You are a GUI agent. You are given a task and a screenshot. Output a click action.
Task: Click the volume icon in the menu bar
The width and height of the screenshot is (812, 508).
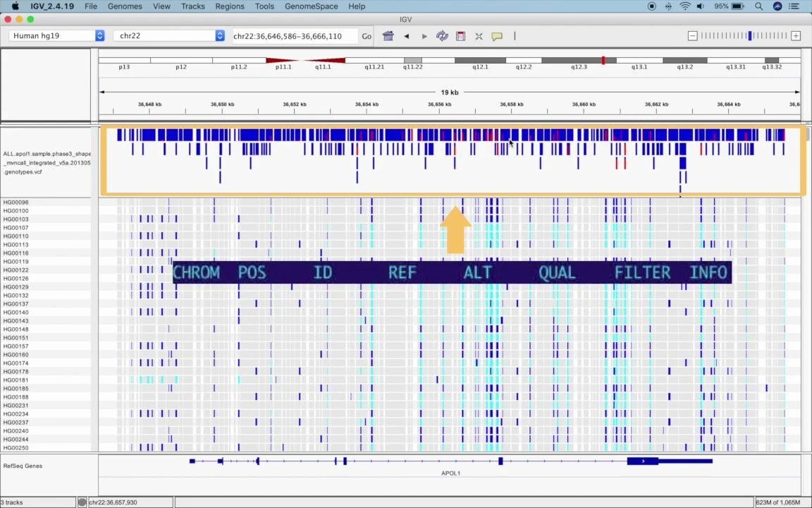pyautogui.click(x=701, y=6)
